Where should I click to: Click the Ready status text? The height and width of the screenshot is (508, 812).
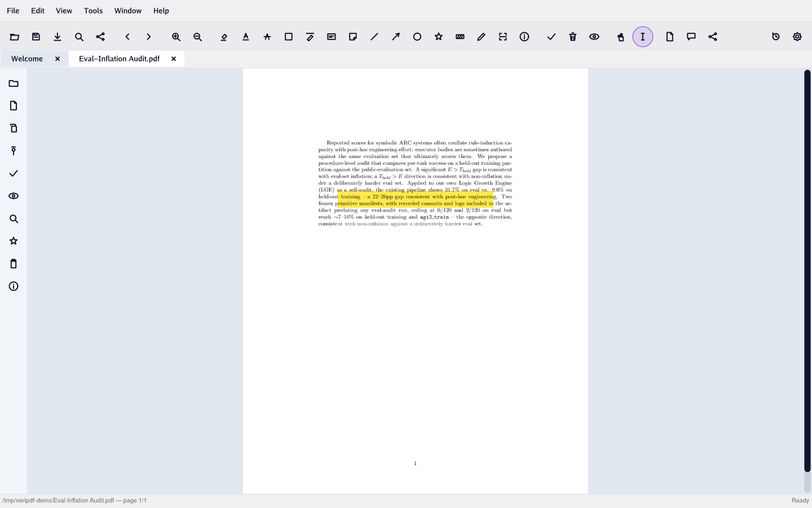coord(800,501)
